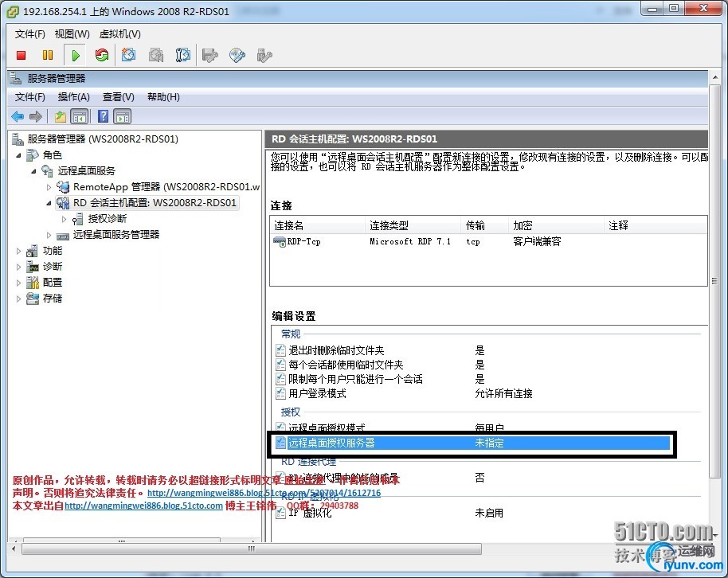Viewport: 728px width, 578px height.
Task: Click the 连接名 column header
Action: (x=318, y=225)
